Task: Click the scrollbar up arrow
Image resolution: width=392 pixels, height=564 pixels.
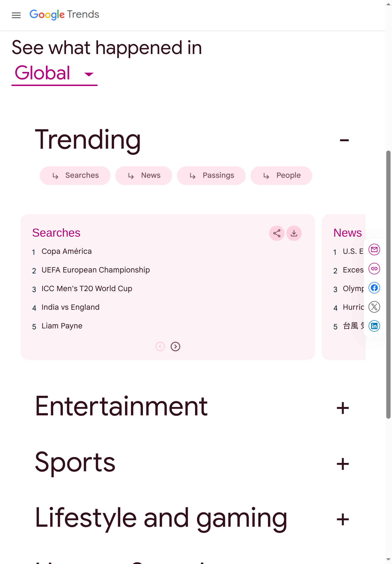Action: (388, 4)
